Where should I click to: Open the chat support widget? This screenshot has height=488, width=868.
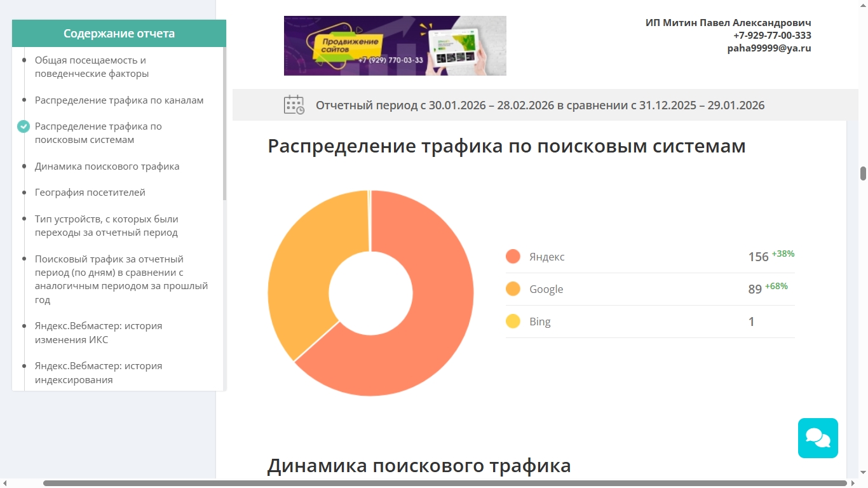pyautogui.click(x=818, y=438)
